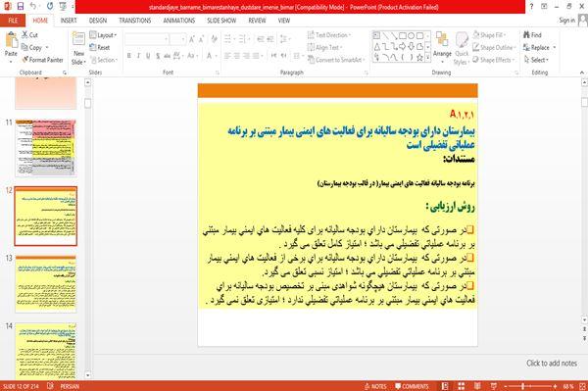This screenshot has height=391, width=588.
Task: Click the Cut scissors command
Action: point(29,35)
